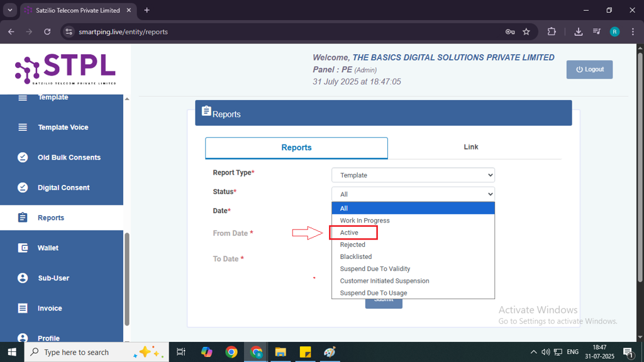
Task: Open the Template Voice menu item
Action: point(62,127)
